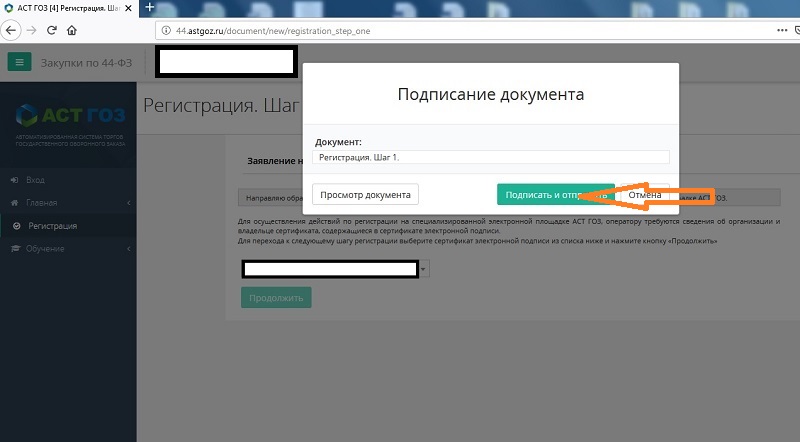
Task: Click Подписать и отправить button
Action: [556, 194]
